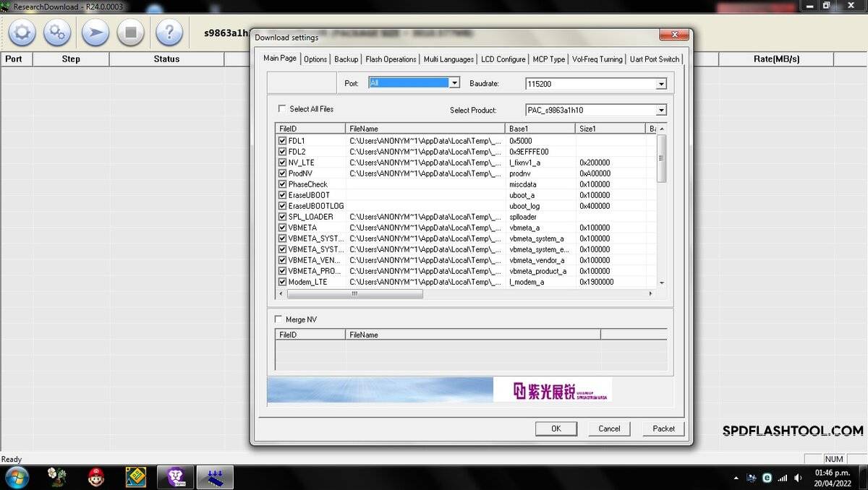The height and width of the screenshot is (490, 868).
Task: Switch to the Backup tab
Action: coord(346,59)
